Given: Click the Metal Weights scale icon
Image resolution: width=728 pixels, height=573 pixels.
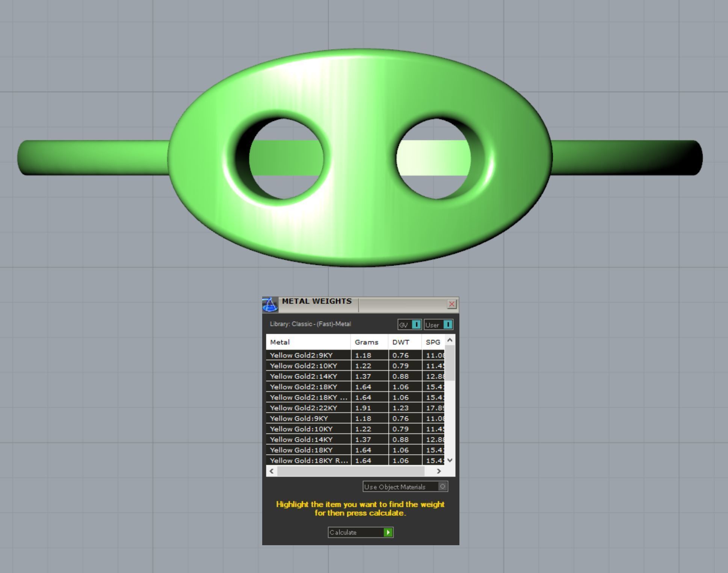Looking at the screenshot, I should [x=270, y=304].
